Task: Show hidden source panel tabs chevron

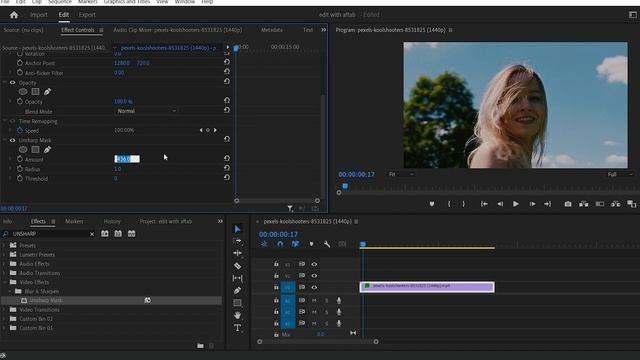Action: point(324,30)
